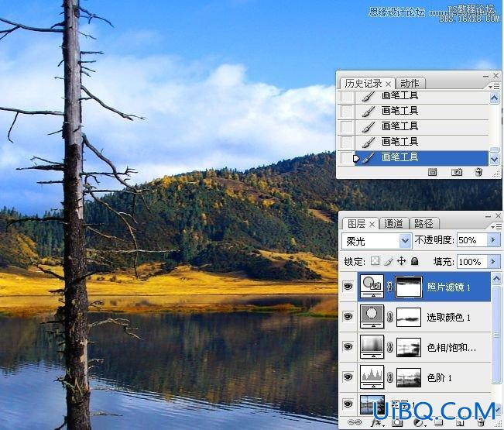Unlink mask on 色阶 1 layer
504x430 pixels.
(x=390, y=377)
